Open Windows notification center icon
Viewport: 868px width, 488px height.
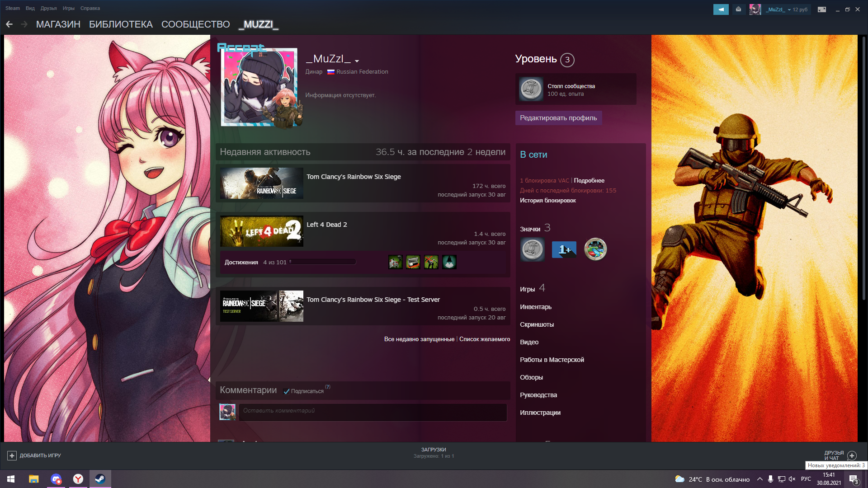point(854,479)
